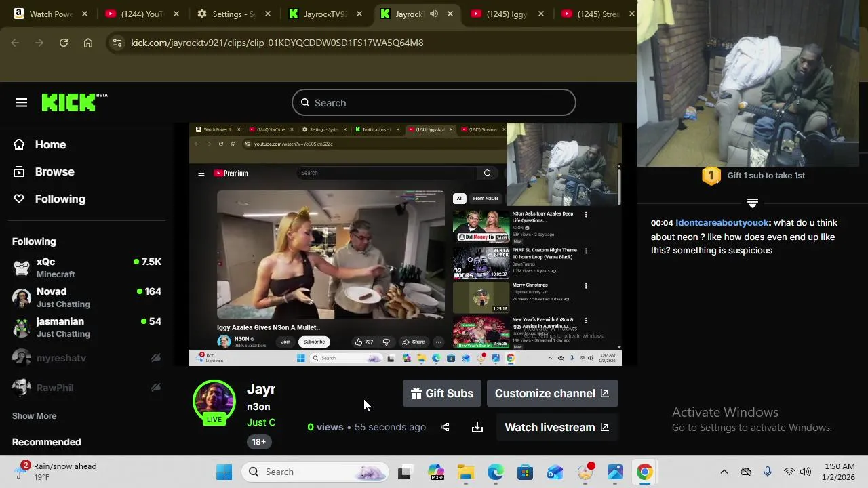Mute the active Kick tab audio icon

[434, 14]
